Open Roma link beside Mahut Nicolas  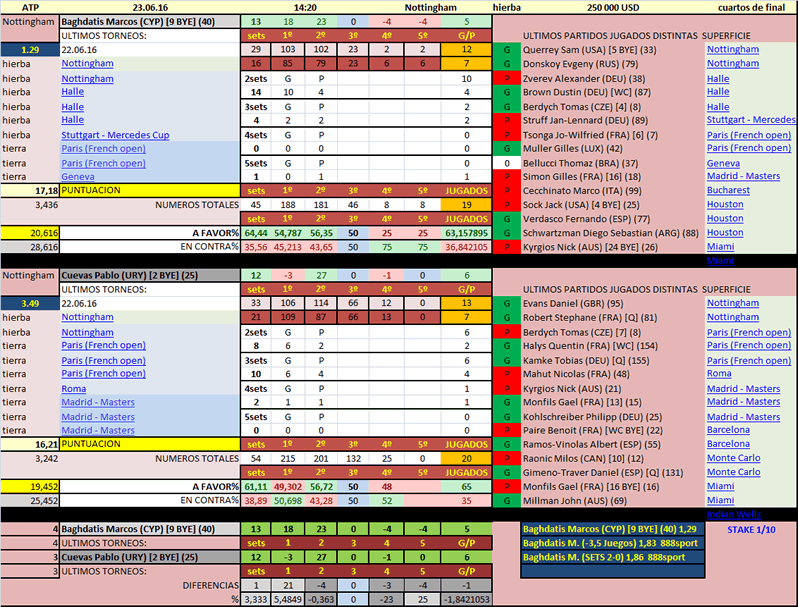[719, 373]
